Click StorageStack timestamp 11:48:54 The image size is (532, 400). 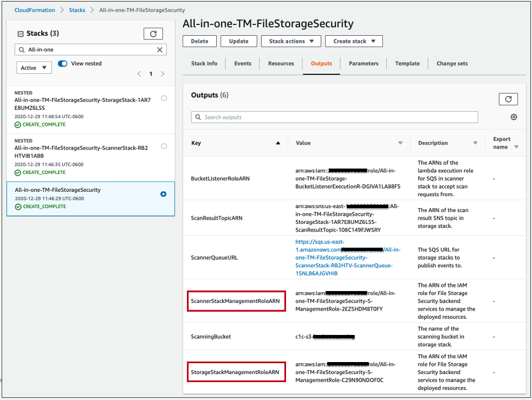(49, 117)
